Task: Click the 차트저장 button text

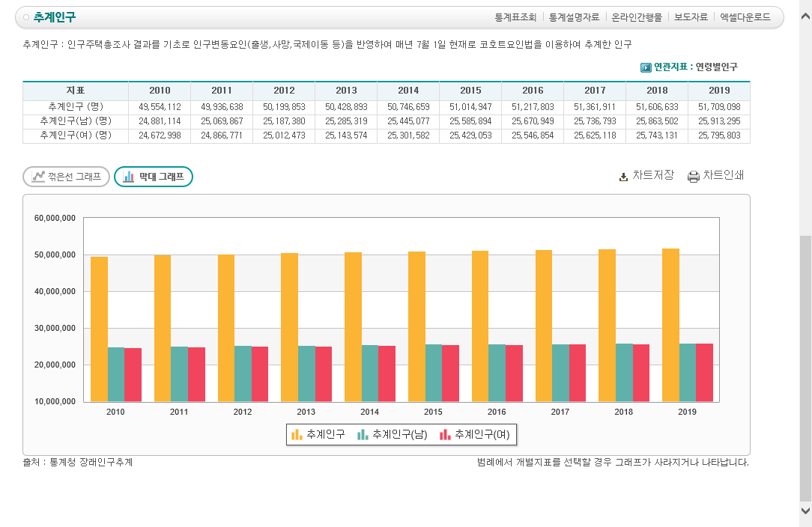Action: (x=653, y=175)
